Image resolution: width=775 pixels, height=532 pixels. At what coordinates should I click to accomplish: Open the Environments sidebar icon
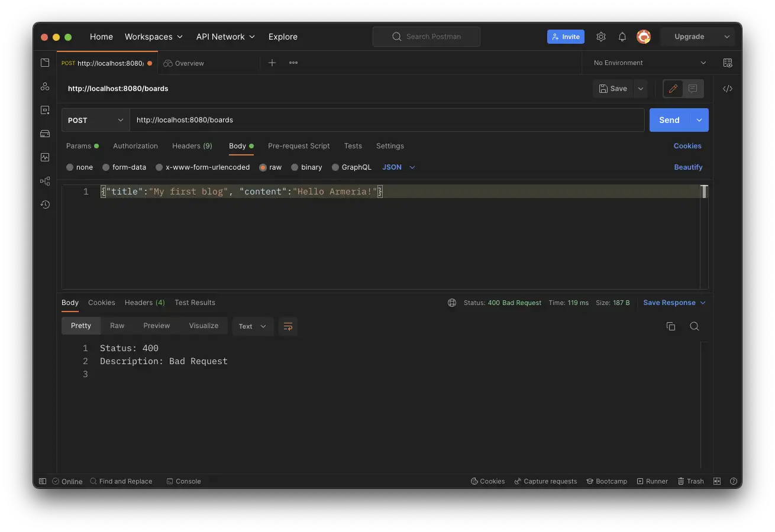tap(45, 110)
